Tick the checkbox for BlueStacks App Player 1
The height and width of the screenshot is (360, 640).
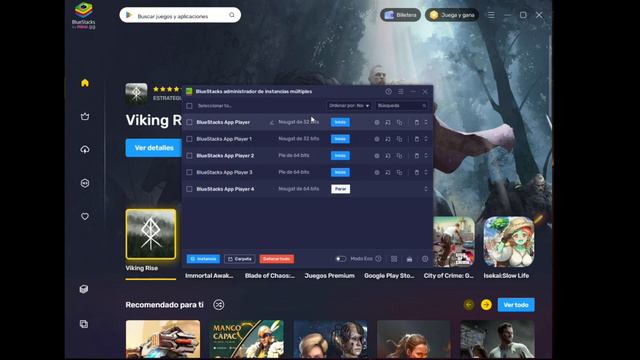click(x=189, y=139)
